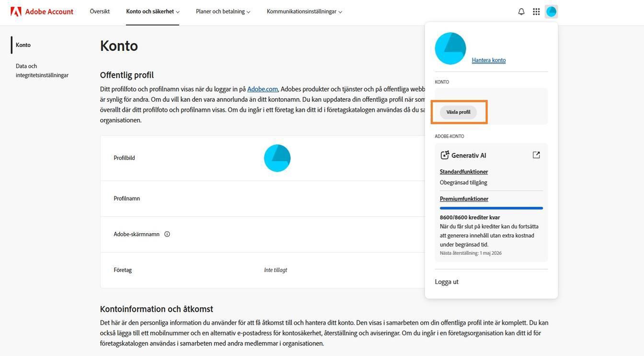This screenshot has height=356, width=644.
Task: Open the Premiumfunktioner link
Action: (464, 199)
